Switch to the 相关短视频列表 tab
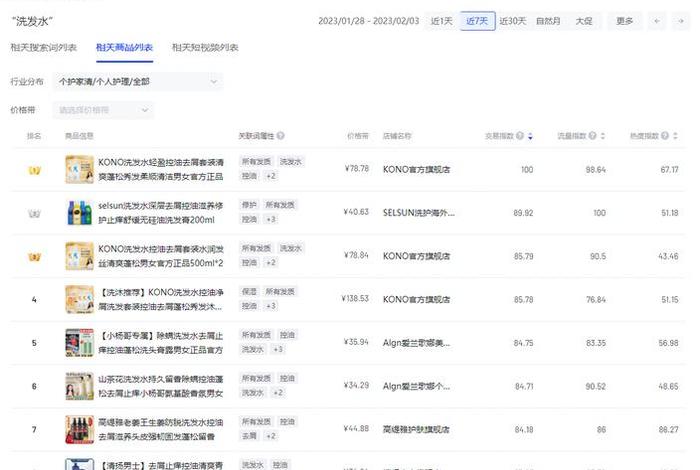 pos(205,47)
